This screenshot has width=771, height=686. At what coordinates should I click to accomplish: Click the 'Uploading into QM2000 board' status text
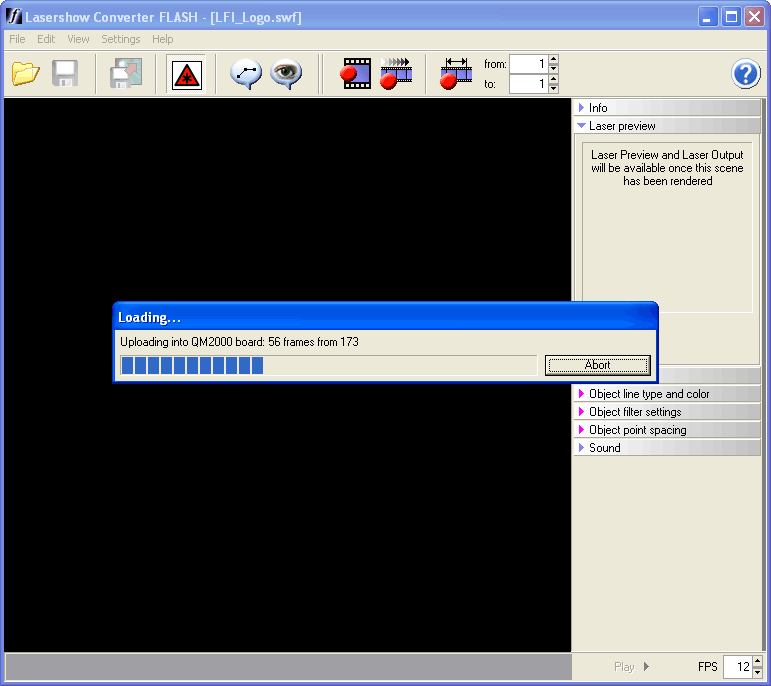[239, 342]
